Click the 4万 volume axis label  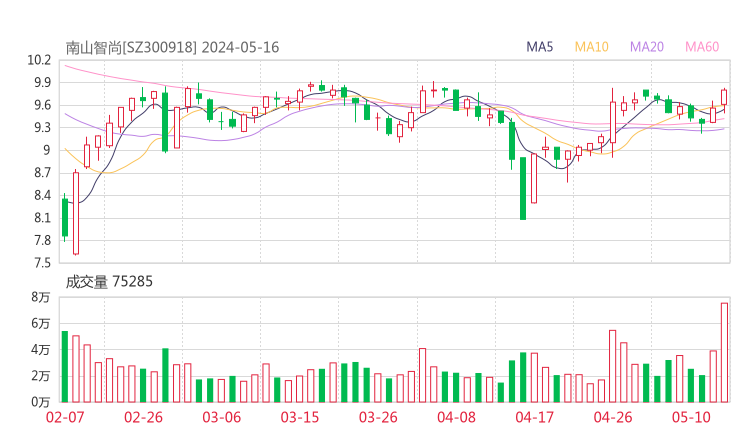41,350
